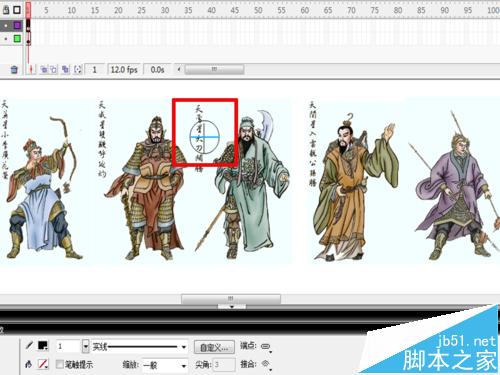Select the keyframe on the purple layer
This screenshot has width=500, height=375.
click(x=28, y=25)
